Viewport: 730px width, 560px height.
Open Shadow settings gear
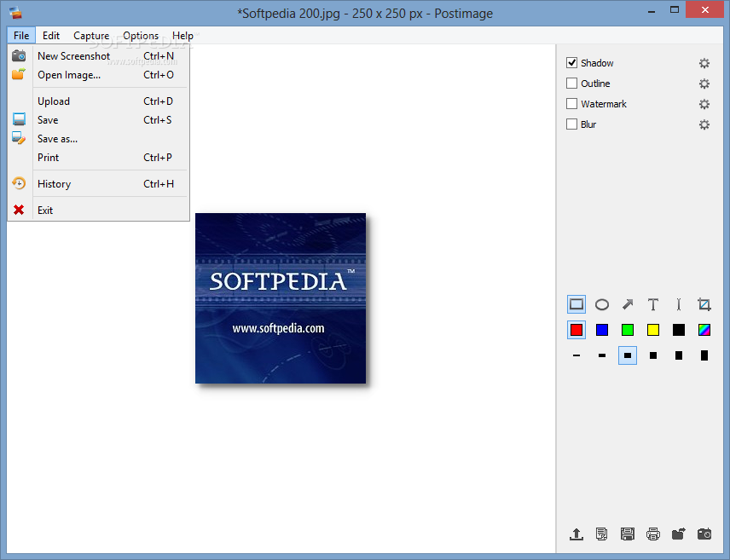coord(704,63)
